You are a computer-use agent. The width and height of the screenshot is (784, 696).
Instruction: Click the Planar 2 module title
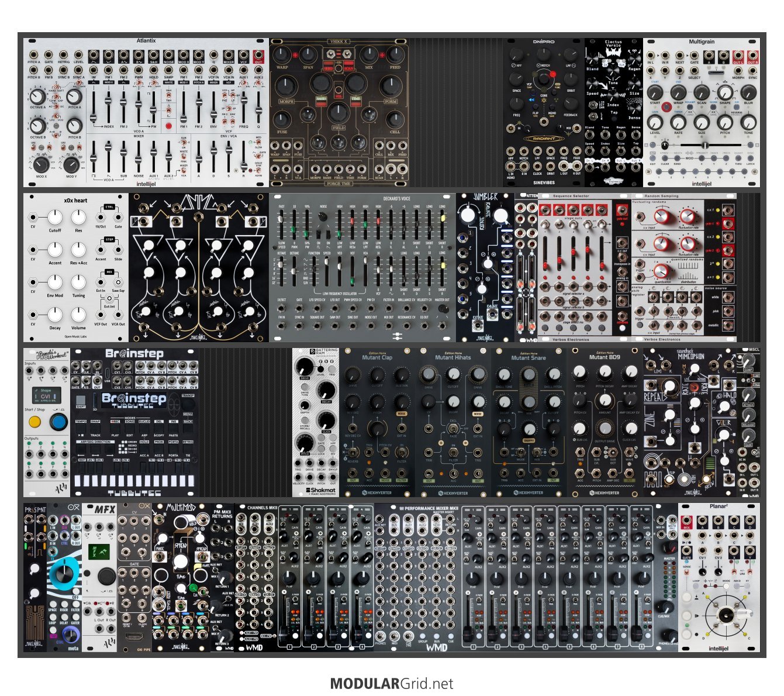coord(719,507)
